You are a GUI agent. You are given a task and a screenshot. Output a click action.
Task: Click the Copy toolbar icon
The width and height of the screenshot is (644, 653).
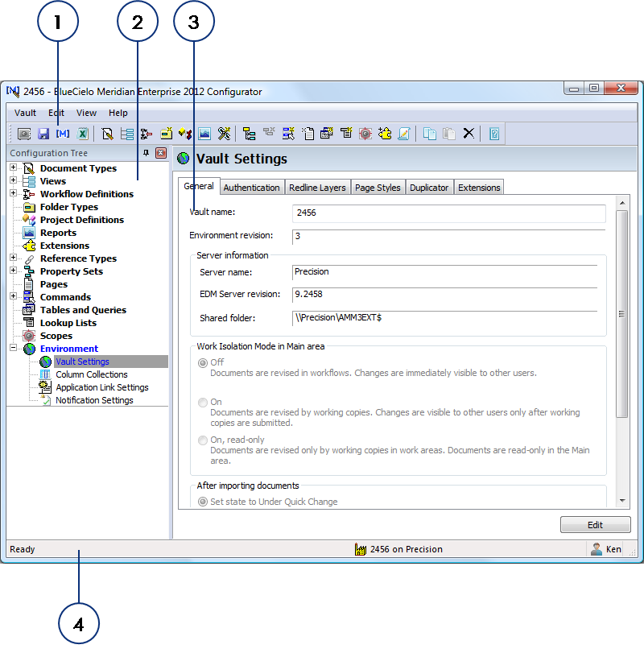430,134
